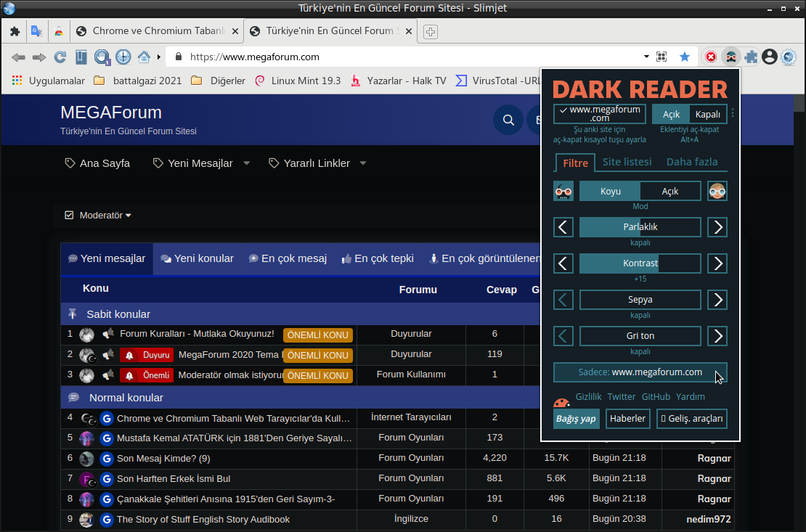The height and width of the screenshot is (532, 806).
Task: Open the pinned Chrome Web Store tab
Action: pyautogui.click(x=59, y=31)
